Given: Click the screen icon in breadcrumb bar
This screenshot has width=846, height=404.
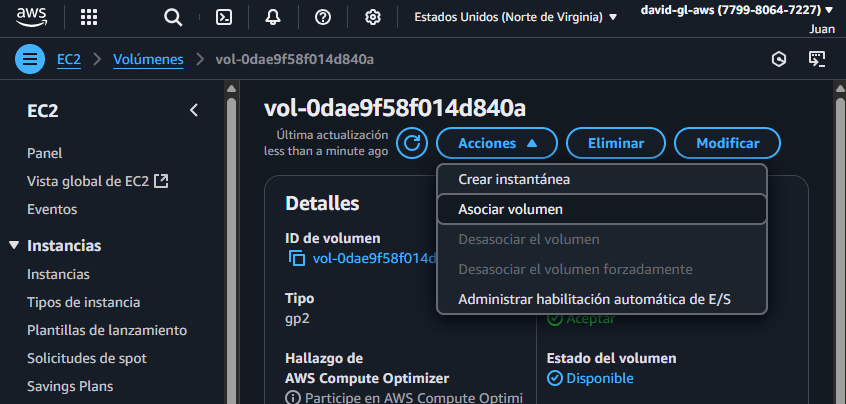Looking at the screenshot, I should (817, 59).
